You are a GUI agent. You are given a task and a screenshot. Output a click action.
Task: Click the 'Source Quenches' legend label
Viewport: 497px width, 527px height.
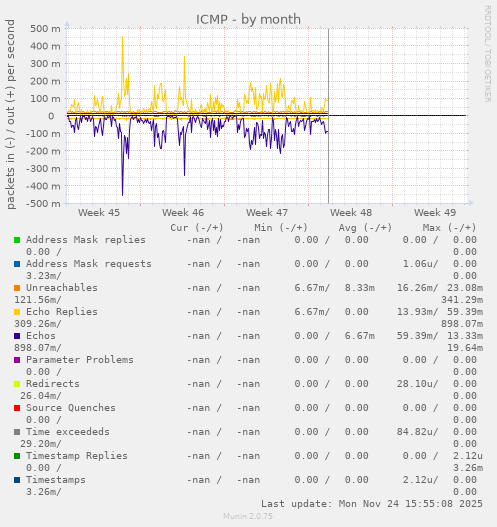click(71, 408)
